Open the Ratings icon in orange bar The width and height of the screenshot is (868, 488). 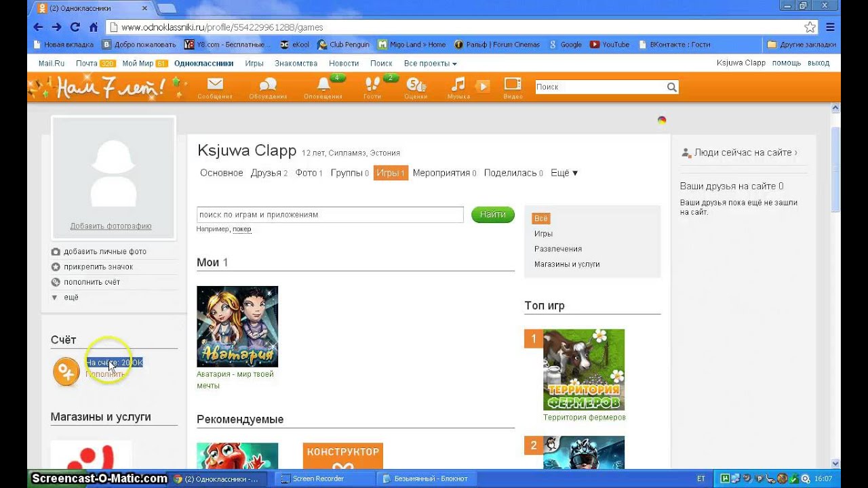coord(416,85)
